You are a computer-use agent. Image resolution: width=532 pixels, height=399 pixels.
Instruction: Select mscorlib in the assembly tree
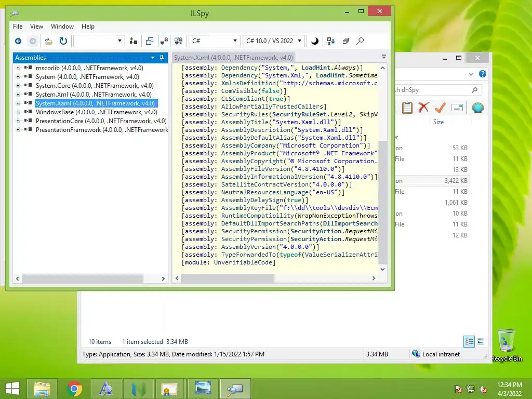[89, 68]
